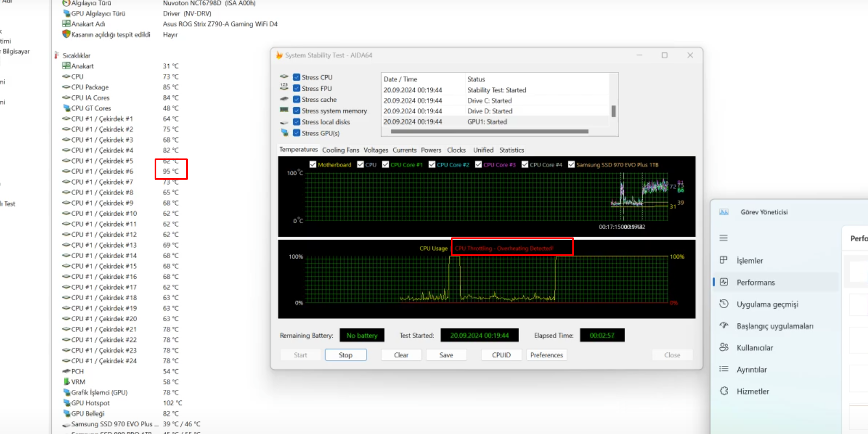The width and height of the screenshot is (868, 434).
Task: Click the Kasanın açıldığı tespit edildi shield icon
Action: point(66,34)
